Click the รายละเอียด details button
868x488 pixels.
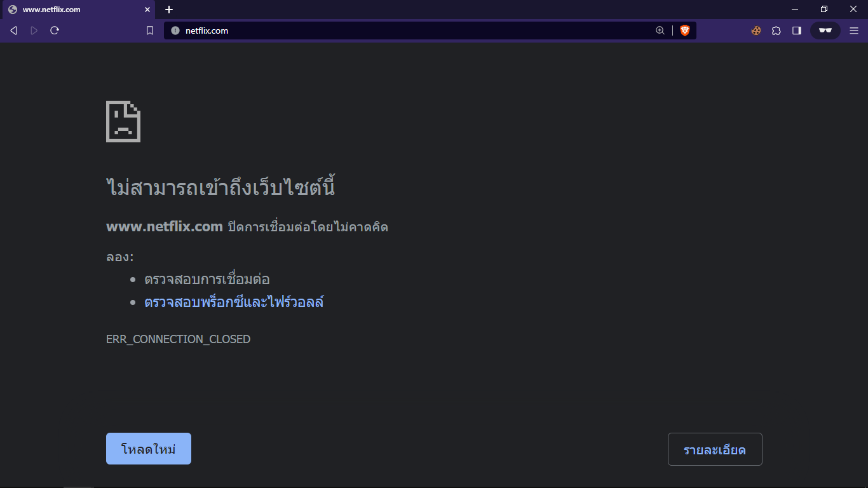(715, 449)
